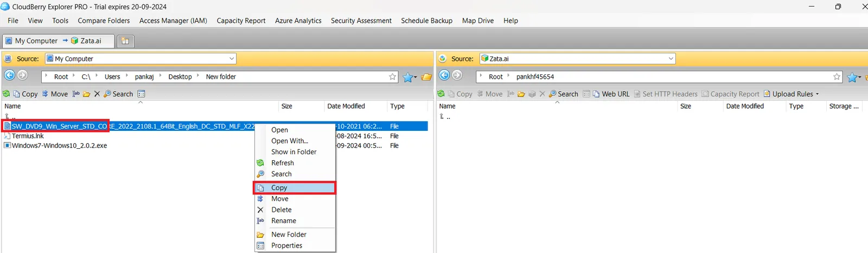This screenshot has height=253, width=868.
Task: Open Compare Folders menu item
Action: coord(104,21)
